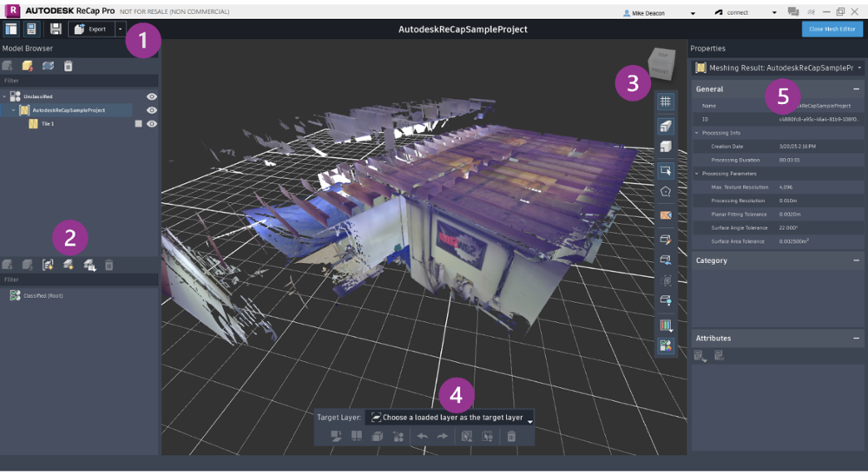Collapse the Processing Info group

coord(697,133)
